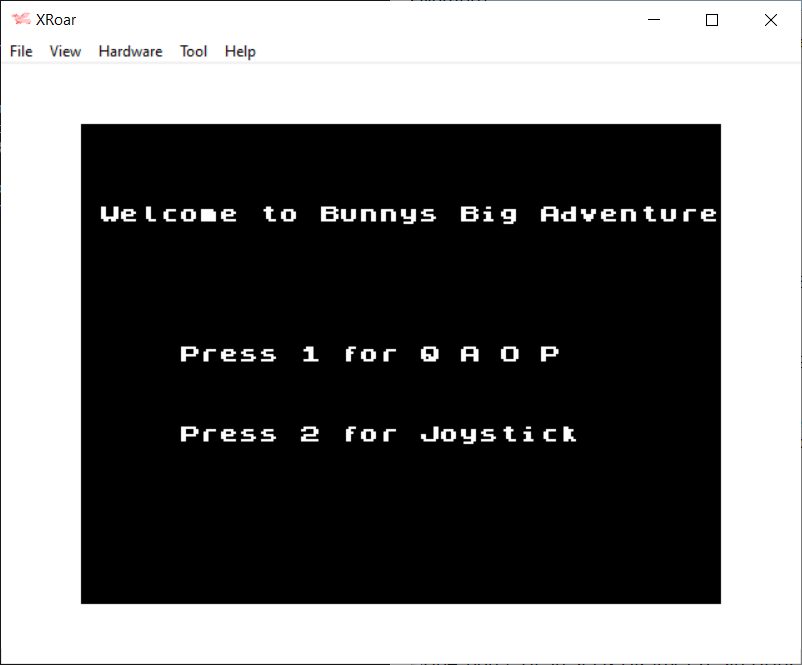Screen dimensions: 802x665
Task: Click the word 'Welcome' in the emulator
Action: pos(169,214)
